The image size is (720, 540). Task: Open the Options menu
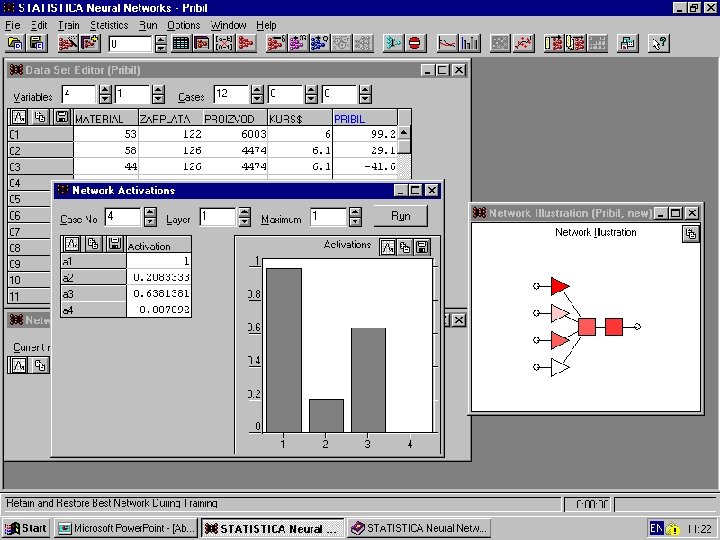pyautogui.click(x=184, y=25)
